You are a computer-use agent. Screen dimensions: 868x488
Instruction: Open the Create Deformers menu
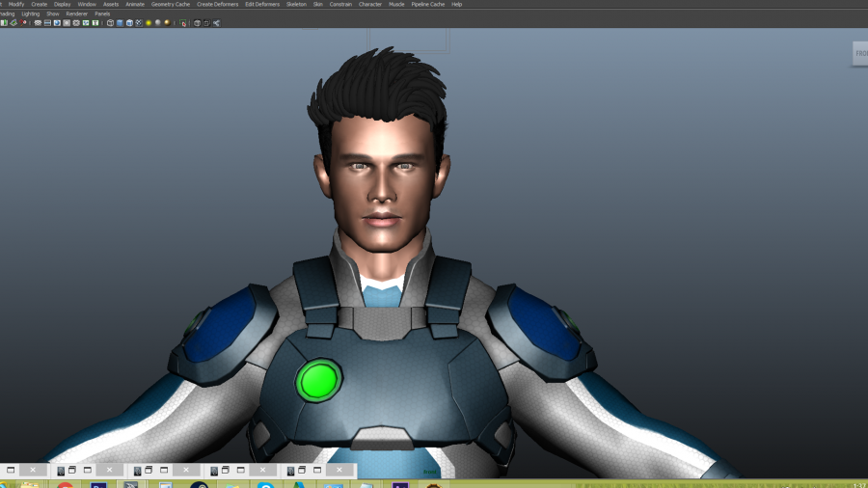click(x=217, y=4)
